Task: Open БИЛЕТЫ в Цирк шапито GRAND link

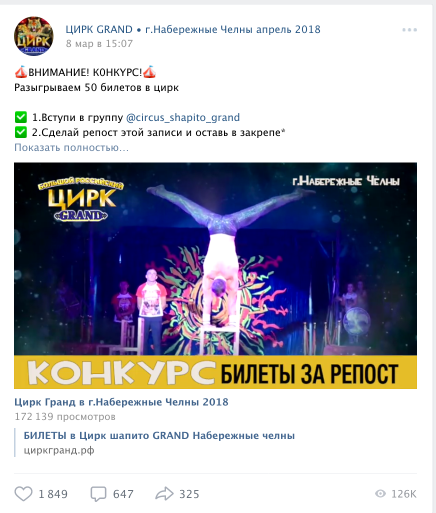Action: (159, 436)
